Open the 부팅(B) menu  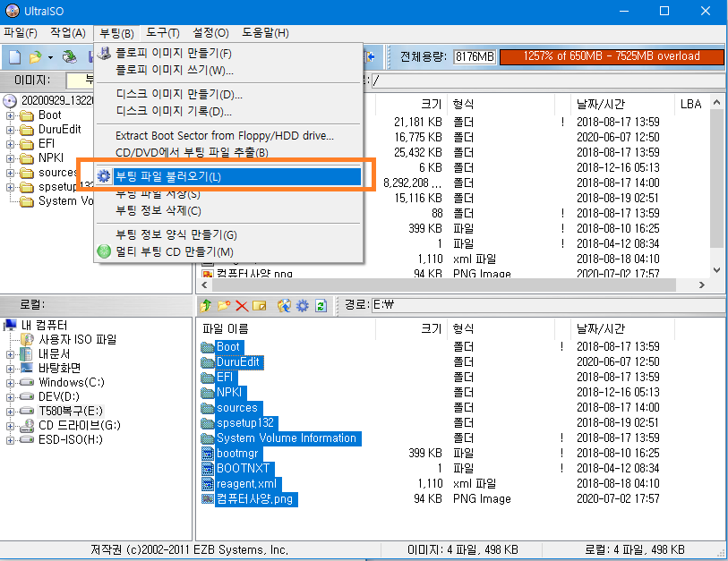(116, 33)
